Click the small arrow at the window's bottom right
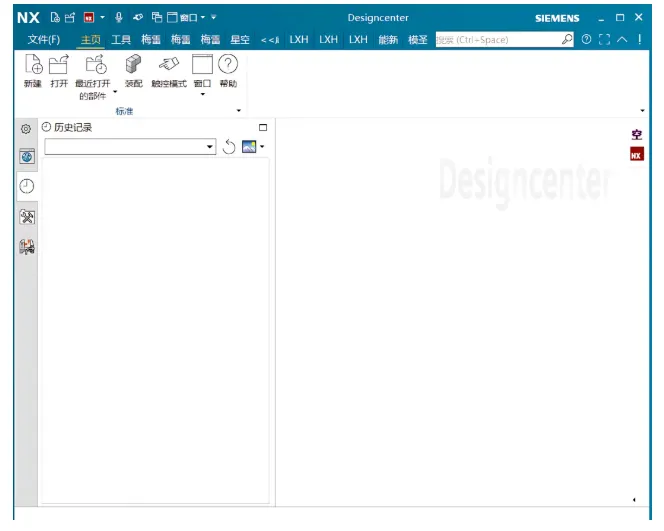 [634, 500]
